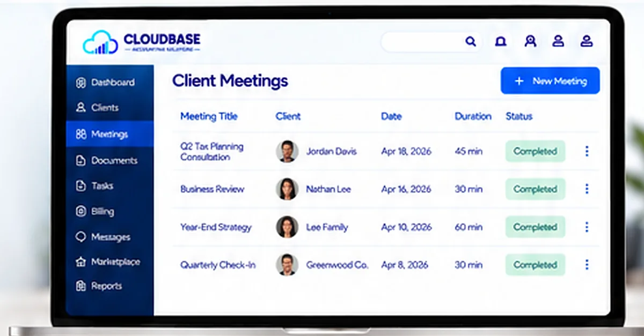The width and height of the screenshot is (644, 336).
Task: Click the Reports icon in sidebar
Action: [81, 286]
